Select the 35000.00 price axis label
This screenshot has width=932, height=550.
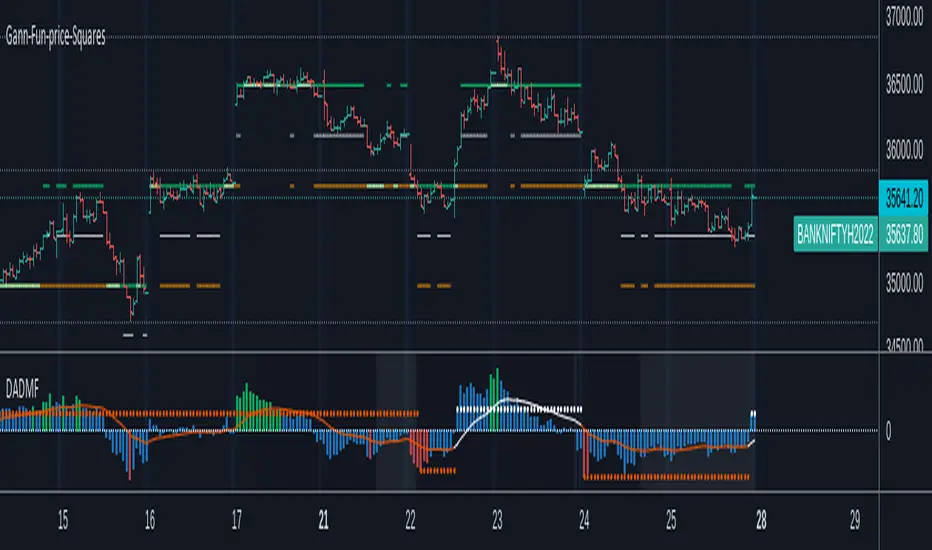pyautogui.click(x=903, y=285)
